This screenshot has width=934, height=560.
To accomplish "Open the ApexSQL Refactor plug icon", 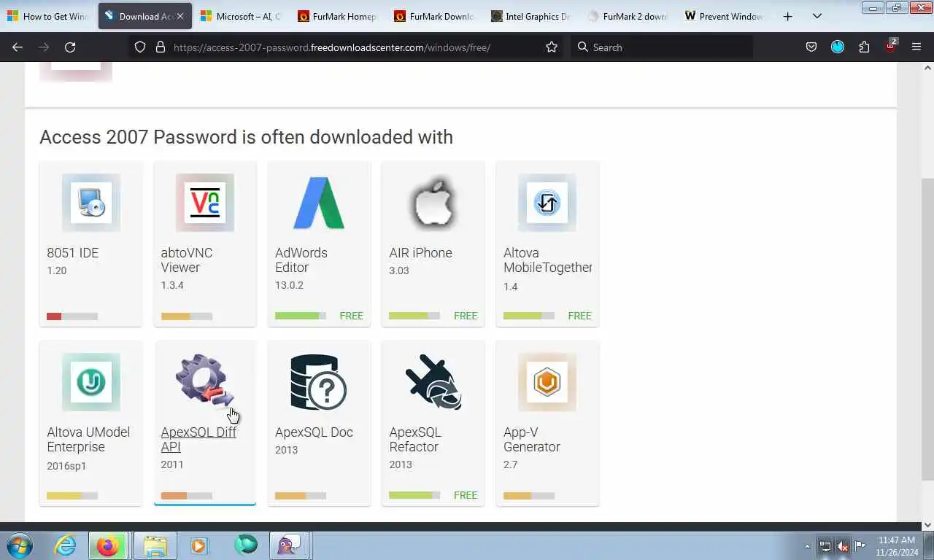I will coord(433,382).
